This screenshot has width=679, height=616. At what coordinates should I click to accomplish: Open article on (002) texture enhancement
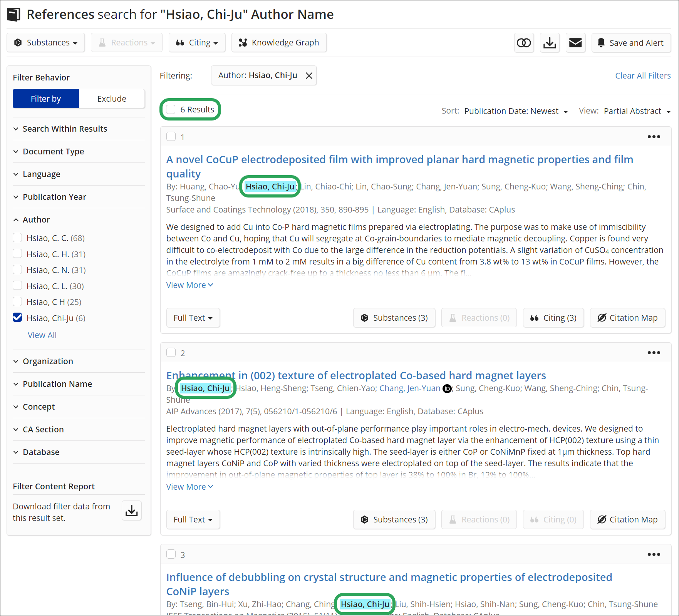356,375
